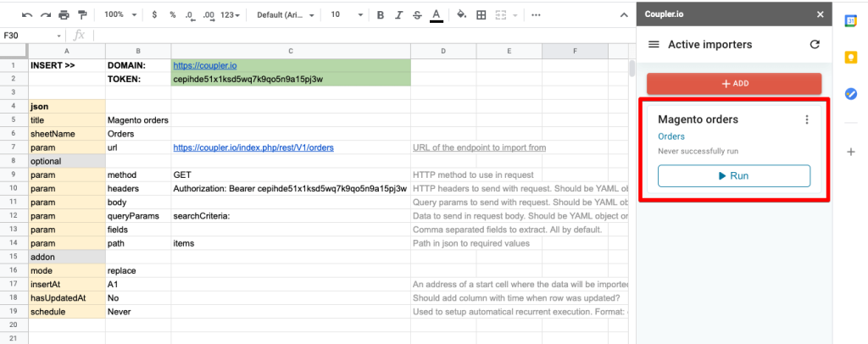Increase decimal places
This screenshot has width=868, height=344.
(209, 15)
